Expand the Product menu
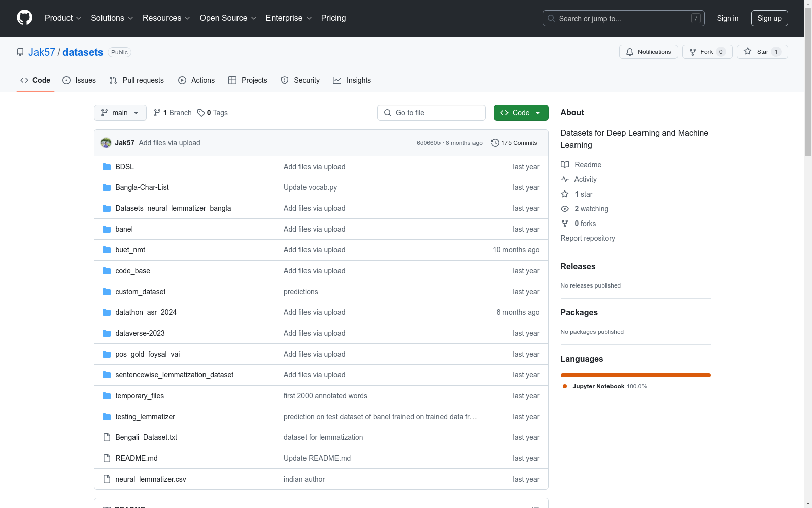 (x=63, y=18)
